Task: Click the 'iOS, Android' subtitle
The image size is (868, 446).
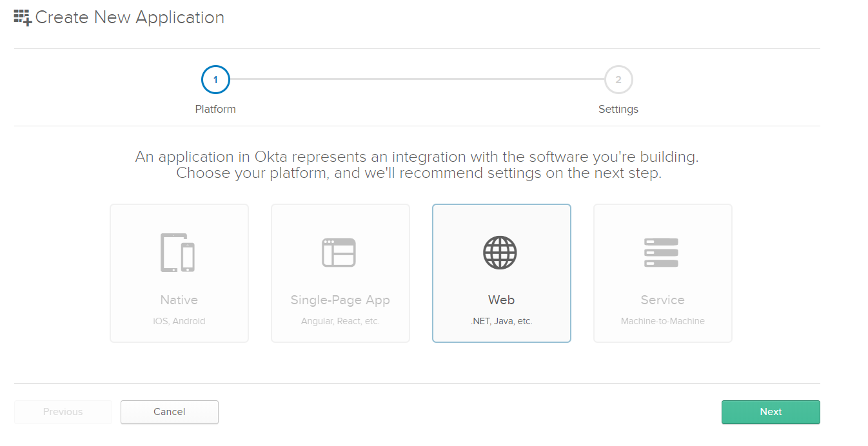Action: (179, 321)
